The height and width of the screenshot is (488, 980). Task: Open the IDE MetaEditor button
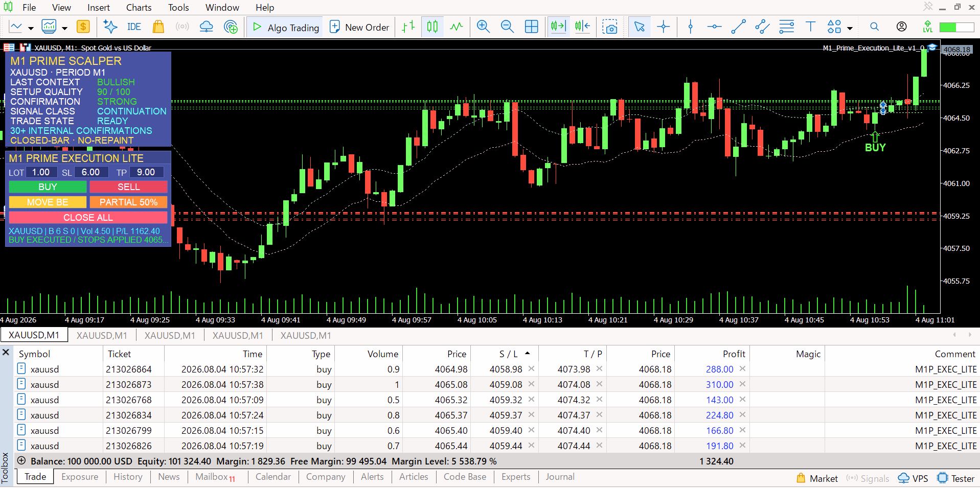click(134, 27)
